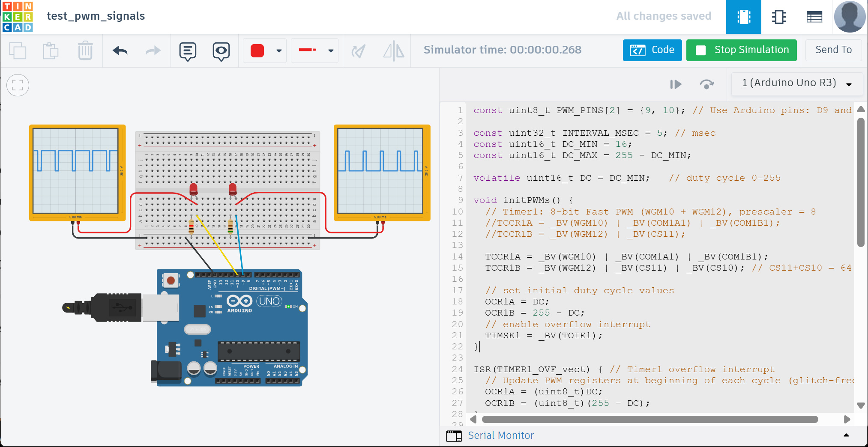This screenshot has width=868, height=447.
Task: Open the notes tool
Action: (188, 51)
